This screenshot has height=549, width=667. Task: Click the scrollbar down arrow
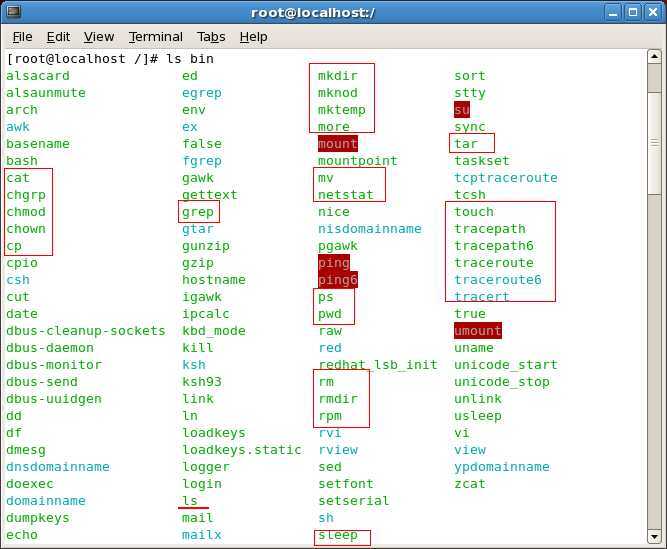tap(654, 537)
